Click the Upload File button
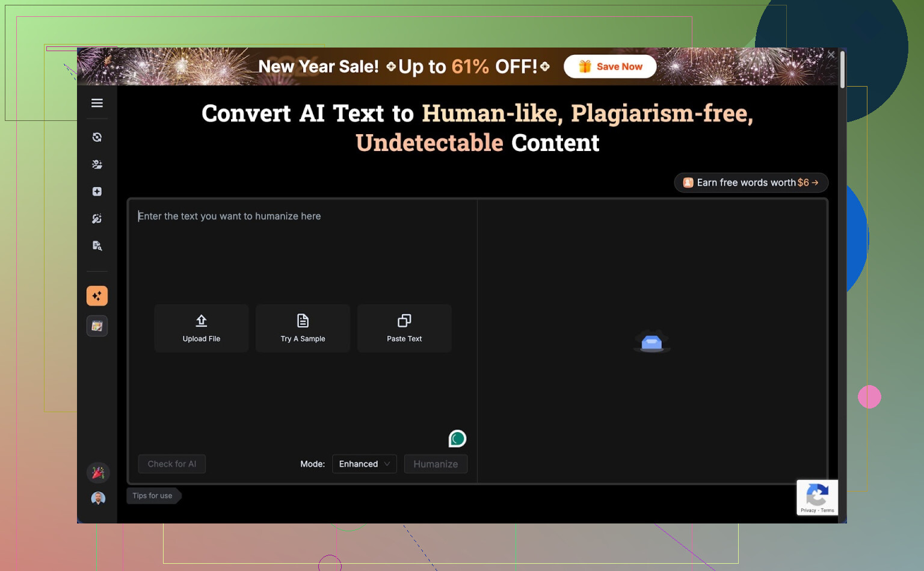Image resolution: width=924 pixels, height=571 pixels. (x=202, y=328)
